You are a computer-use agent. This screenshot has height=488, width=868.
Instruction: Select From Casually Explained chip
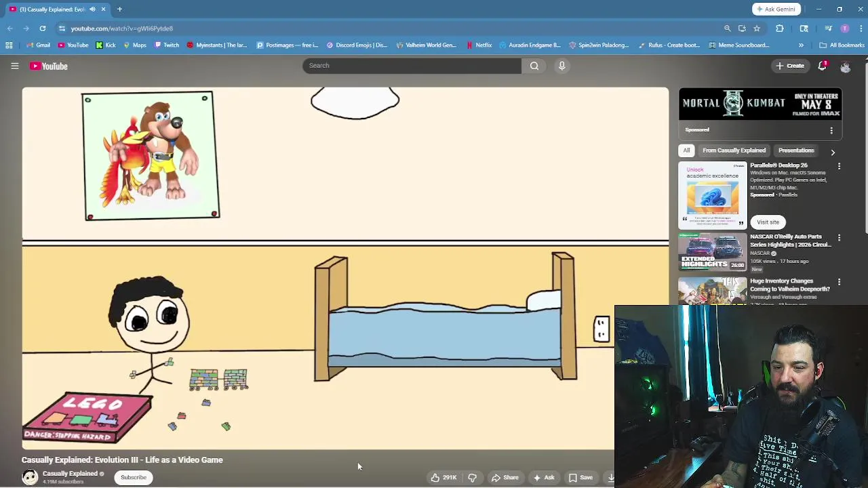(x=734, y=150)
